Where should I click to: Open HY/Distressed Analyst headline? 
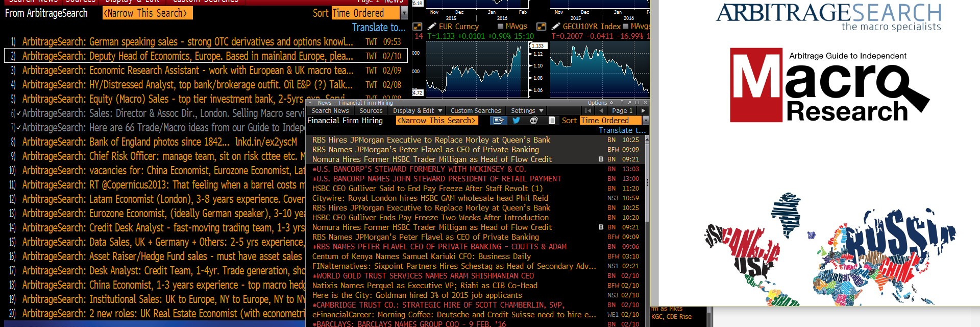[x=206, y=84]
